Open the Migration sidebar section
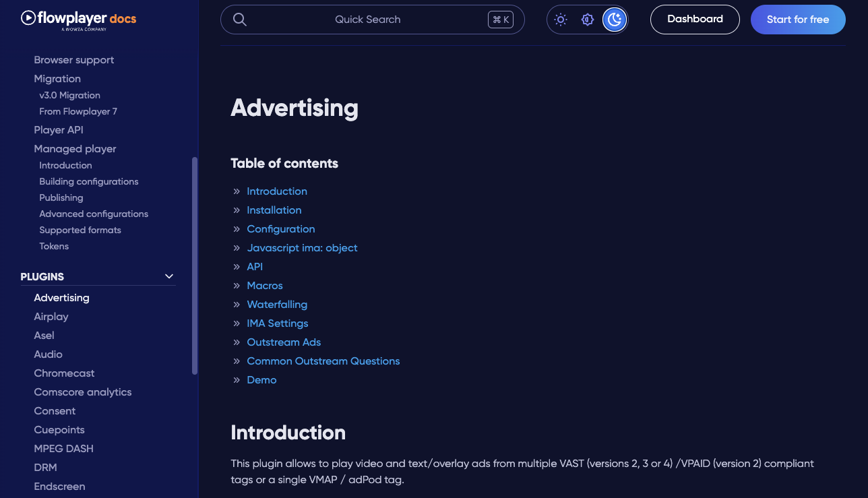 (x=57, y=79)
